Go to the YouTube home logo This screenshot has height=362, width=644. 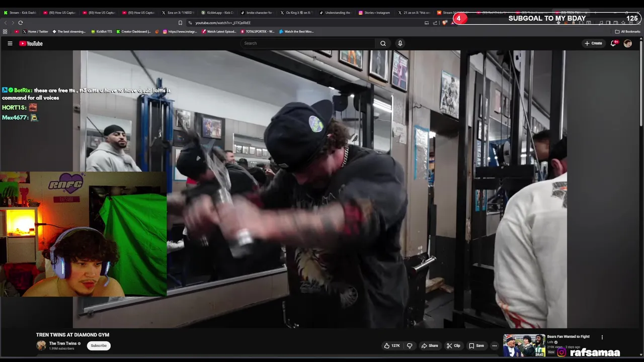coord(31,43)
